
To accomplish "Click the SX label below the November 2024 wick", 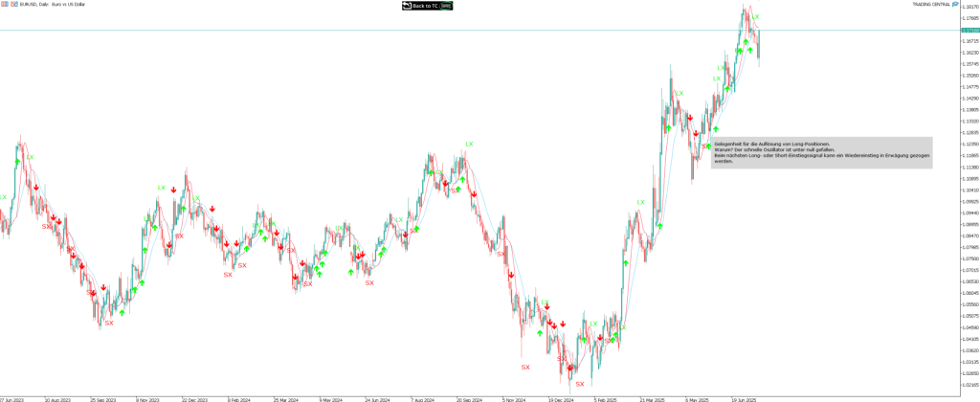I will (525, 367).
